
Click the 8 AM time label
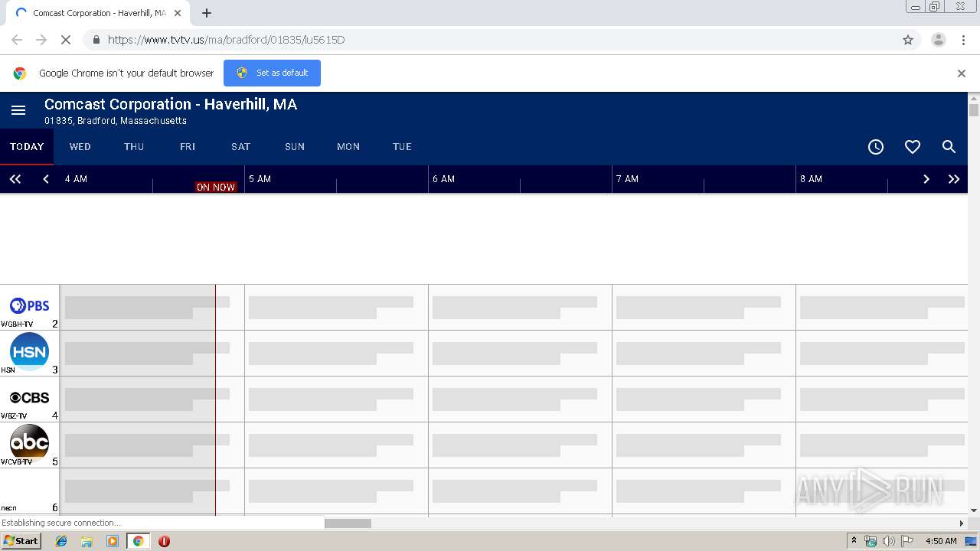[x=812, y=179]
